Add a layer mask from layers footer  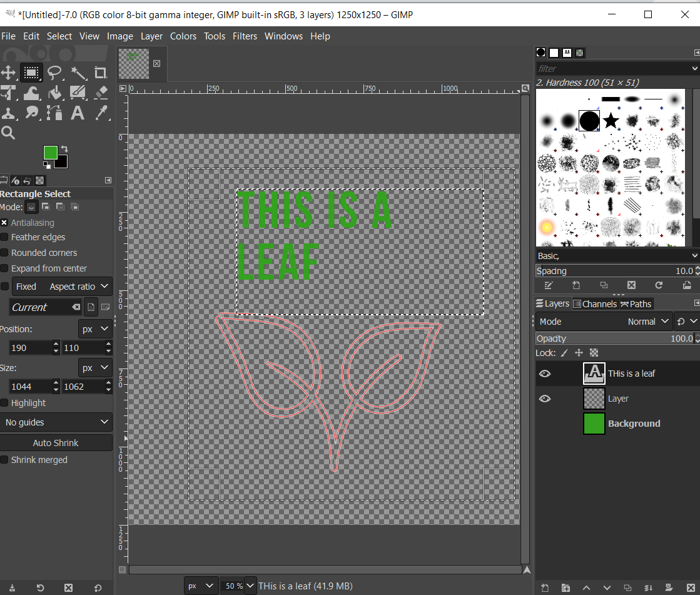point(669,587)
